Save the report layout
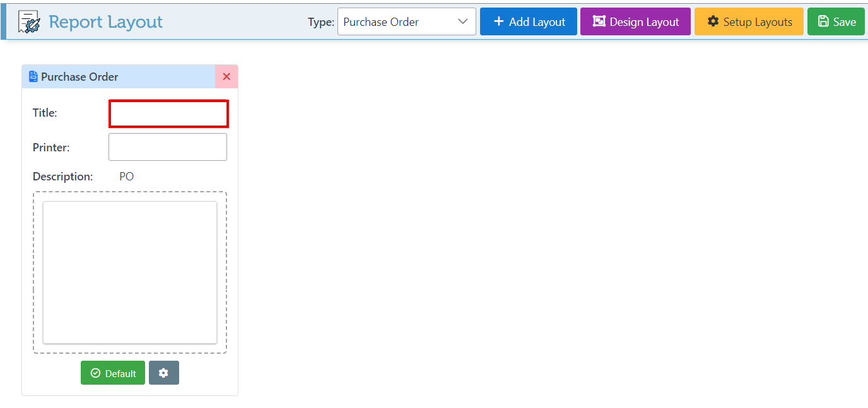 click(836, 22)
